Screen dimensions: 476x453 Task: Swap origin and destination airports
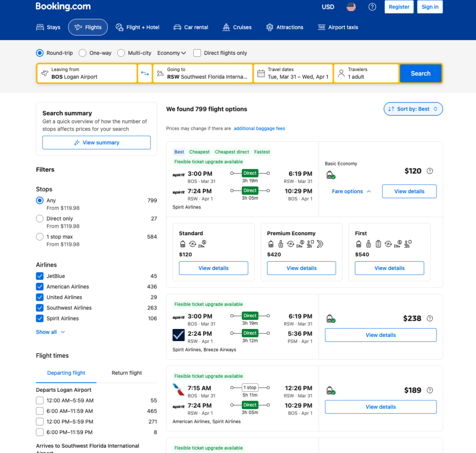click(x=145, y=73)
